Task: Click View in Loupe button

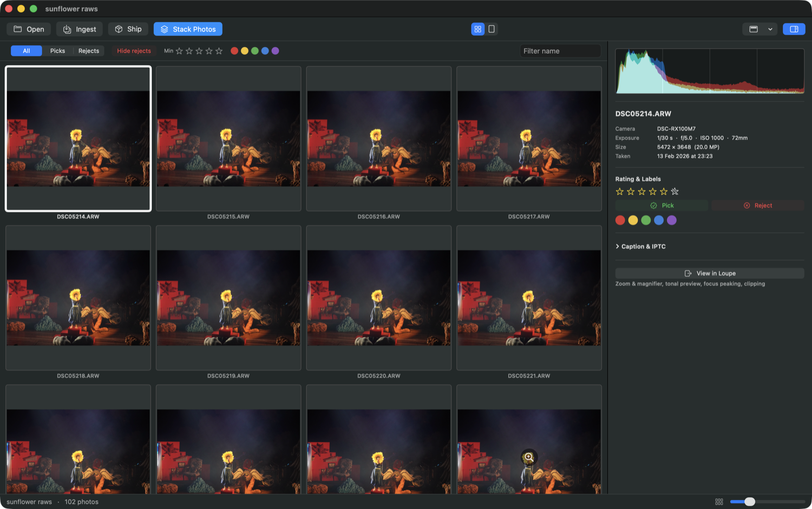Action: pyautogui.click(x=710, y=273)
